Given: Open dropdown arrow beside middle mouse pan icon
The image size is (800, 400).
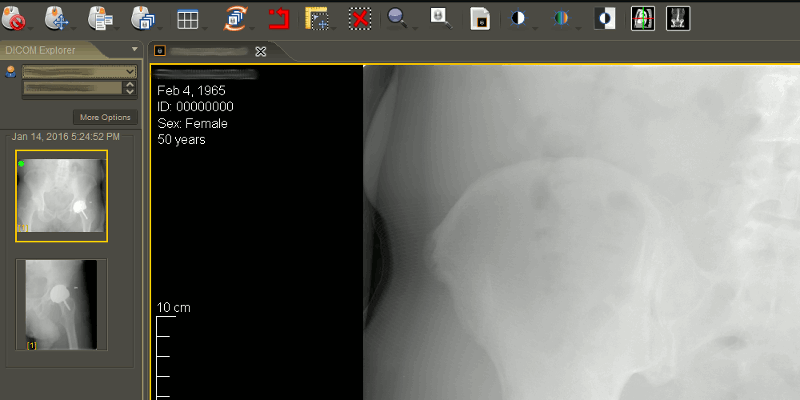Looking at the screenshot, I should pos(73,28).
